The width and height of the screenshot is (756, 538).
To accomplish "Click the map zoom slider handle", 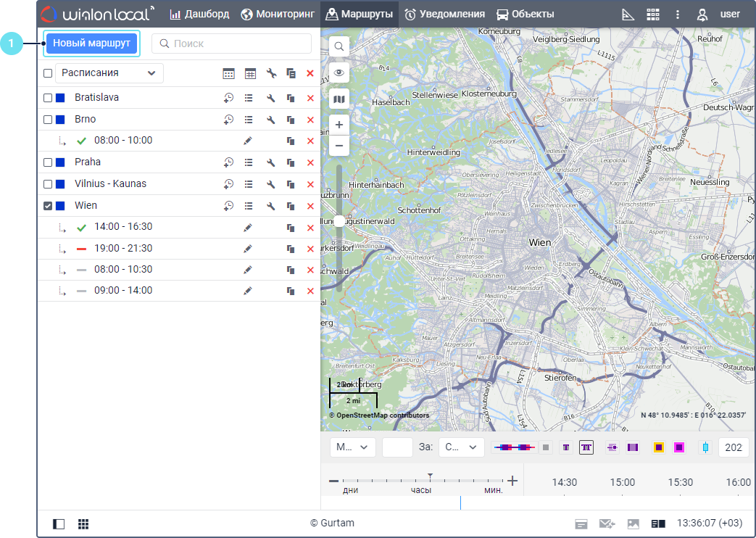I will [338, 220].
